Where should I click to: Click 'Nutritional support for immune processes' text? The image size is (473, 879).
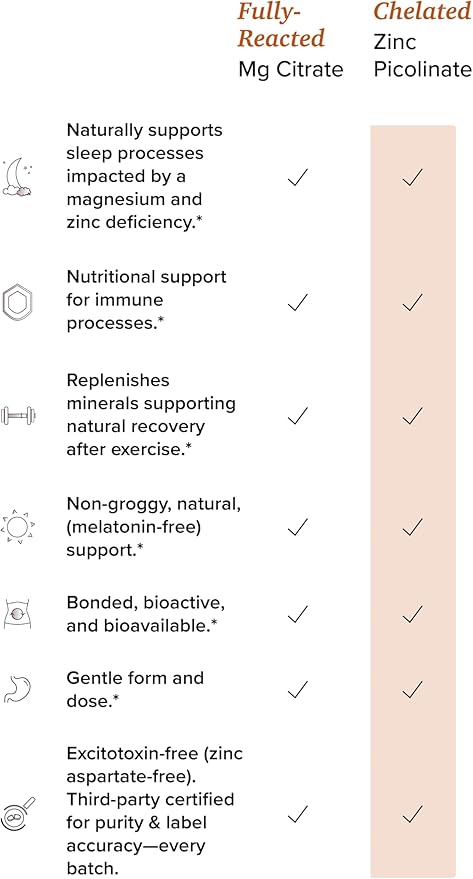(x=146, y=300)
